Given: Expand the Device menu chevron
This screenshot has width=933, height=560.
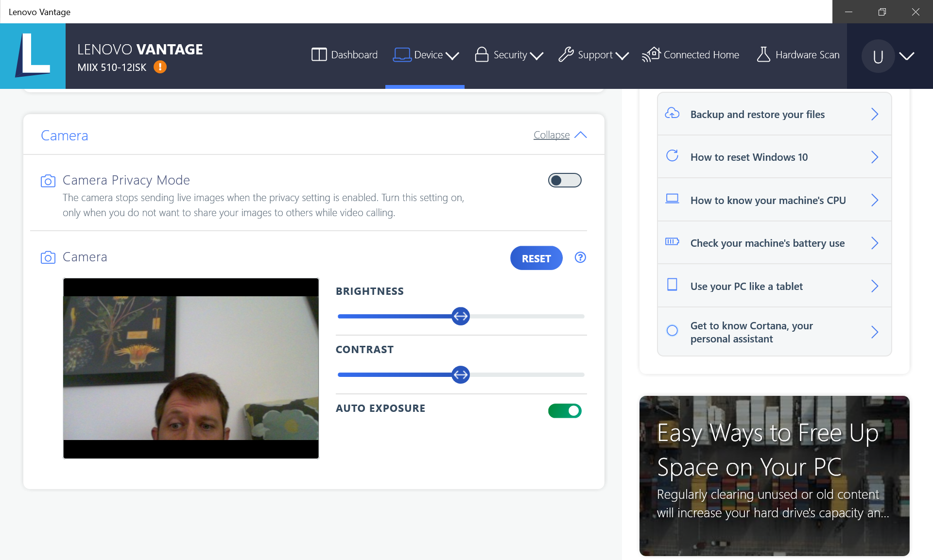Looking at the screenshot, I should click(x=452, y=56).
